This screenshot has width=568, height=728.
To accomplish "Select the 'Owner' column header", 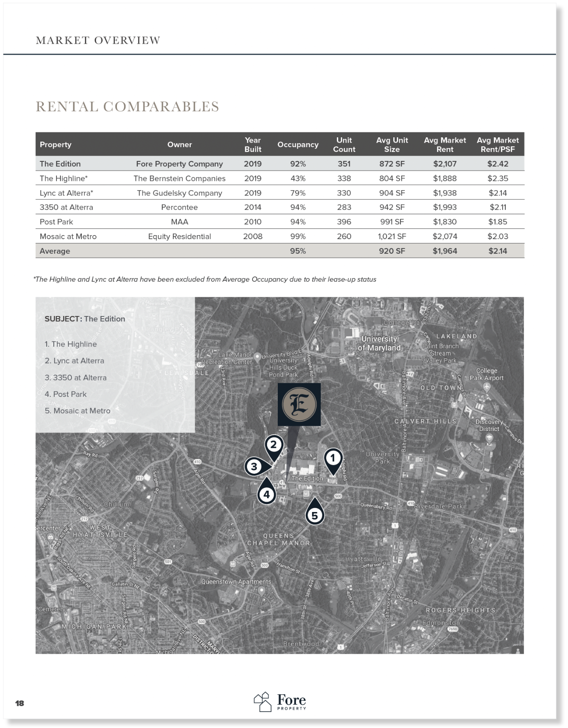I will point(180,144).
